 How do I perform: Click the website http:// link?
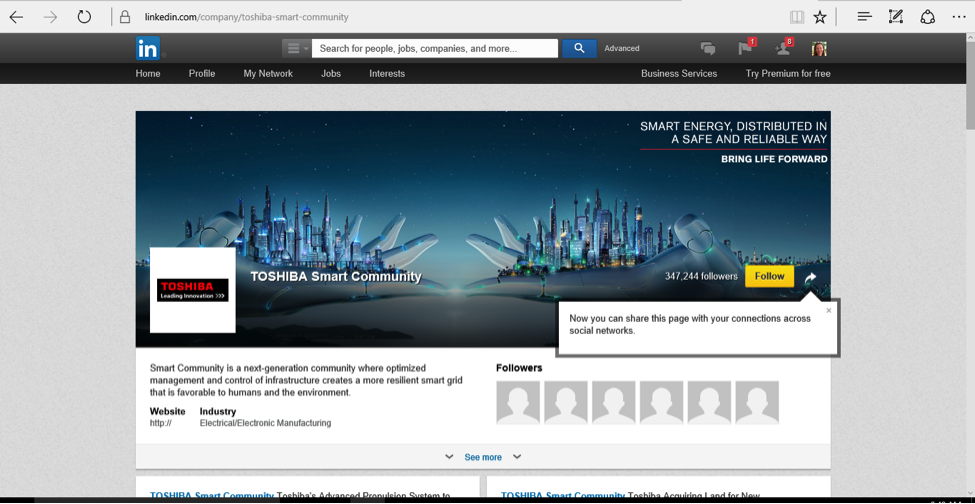160,423
